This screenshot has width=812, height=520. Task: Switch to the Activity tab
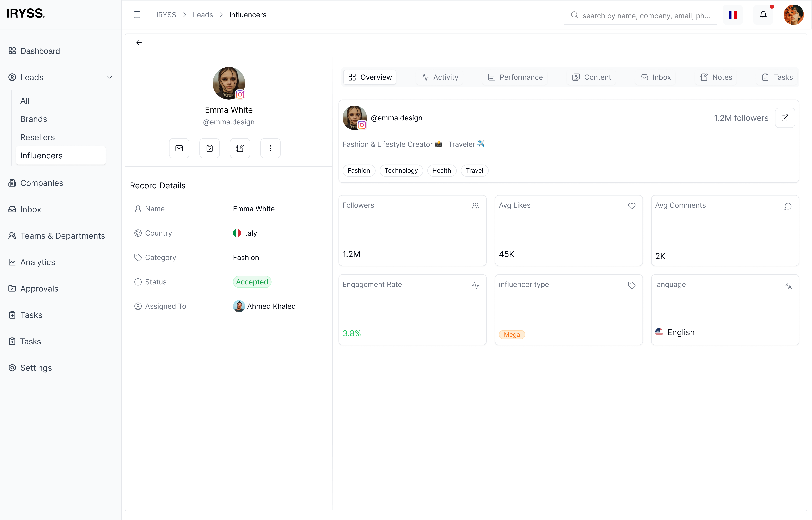click(440, 77)
